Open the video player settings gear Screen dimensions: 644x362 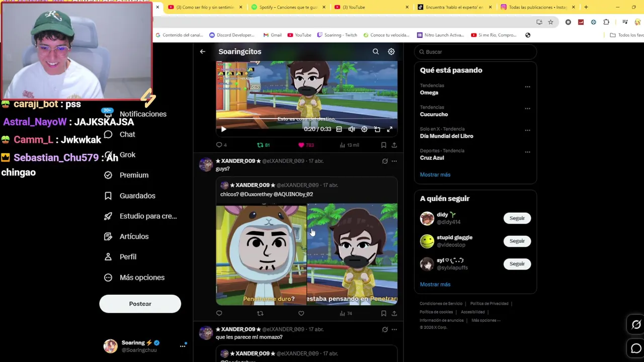tap(364, 129)
